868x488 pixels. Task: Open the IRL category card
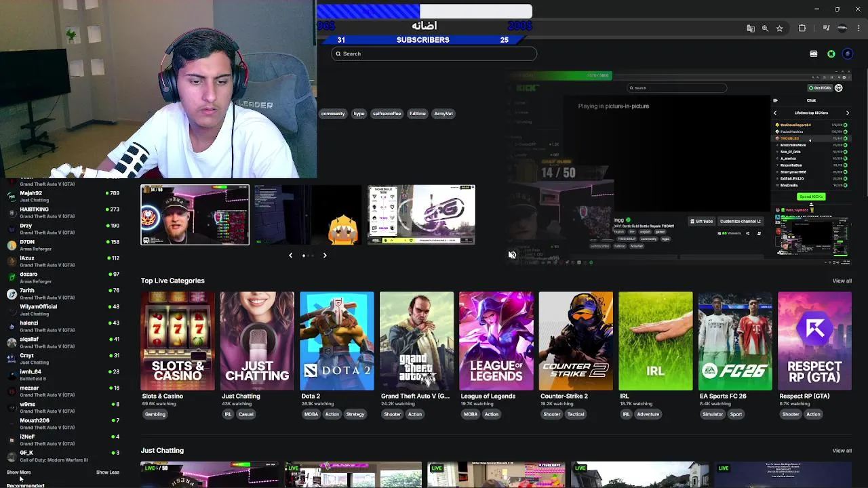tap(656, 341)
